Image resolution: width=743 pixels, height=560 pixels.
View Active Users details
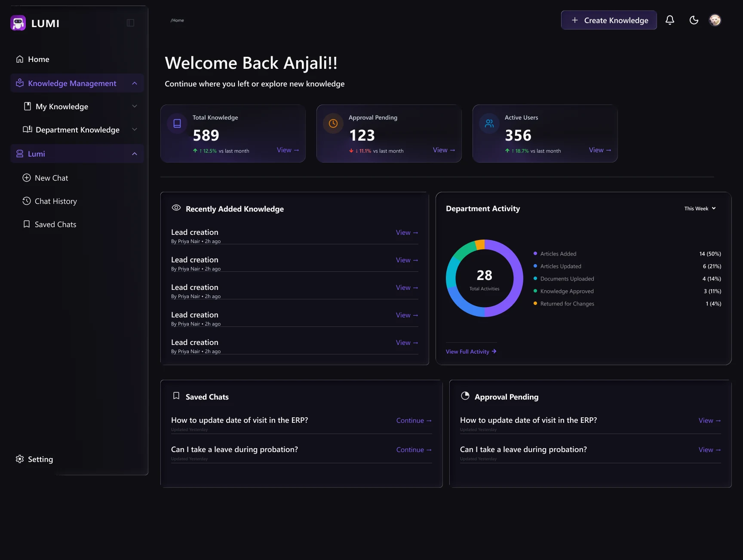600,150
